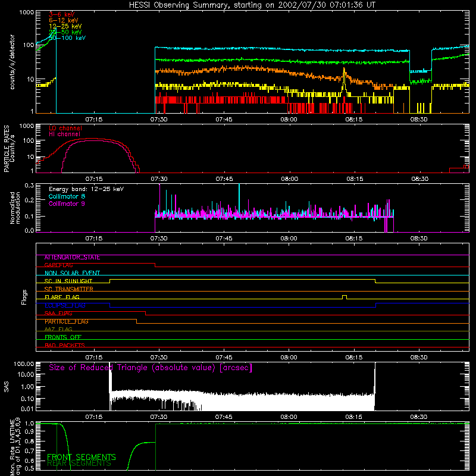Screen dimensions: 476x476
Task: Click the 'Energy band: 12-25 keV' label
Action: (86, 189)
